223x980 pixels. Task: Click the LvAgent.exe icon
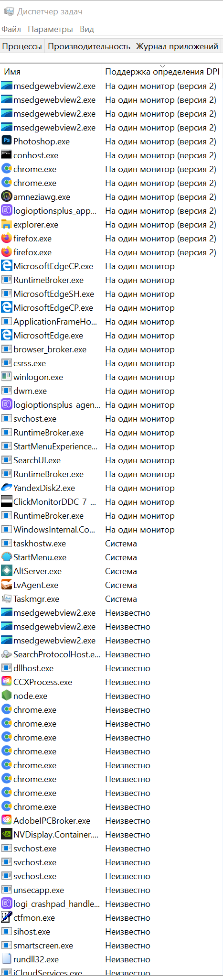(x=7, y=585)
